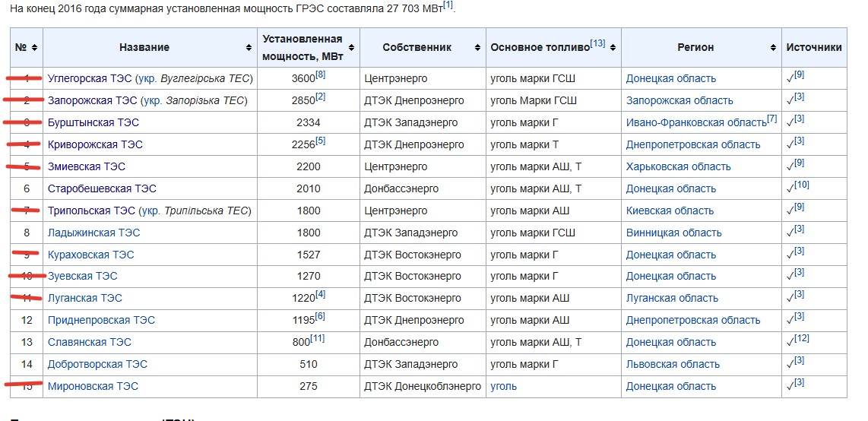
Task: Open Львовская область link
Action: 673,365
